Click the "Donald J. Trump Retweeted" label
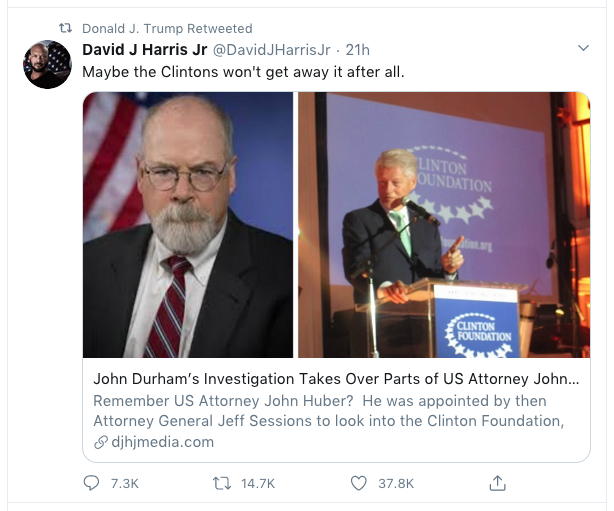The width and height of the screenshot is (614, 511). (x=167, y=28)
